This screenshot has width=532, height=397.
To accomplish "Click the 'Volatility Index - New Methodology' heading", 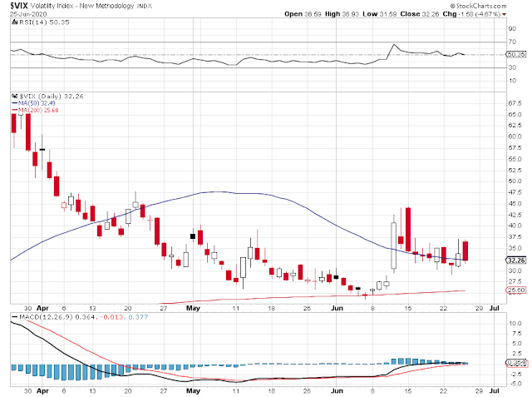I will click(x=82, y=6).
